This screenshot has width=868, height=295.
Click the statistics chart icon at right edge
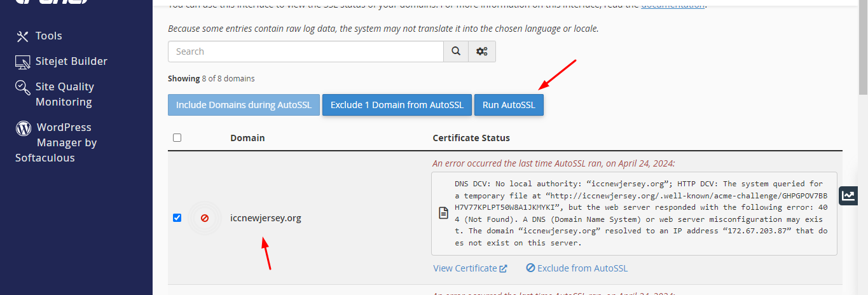click(x=848, y=196)
